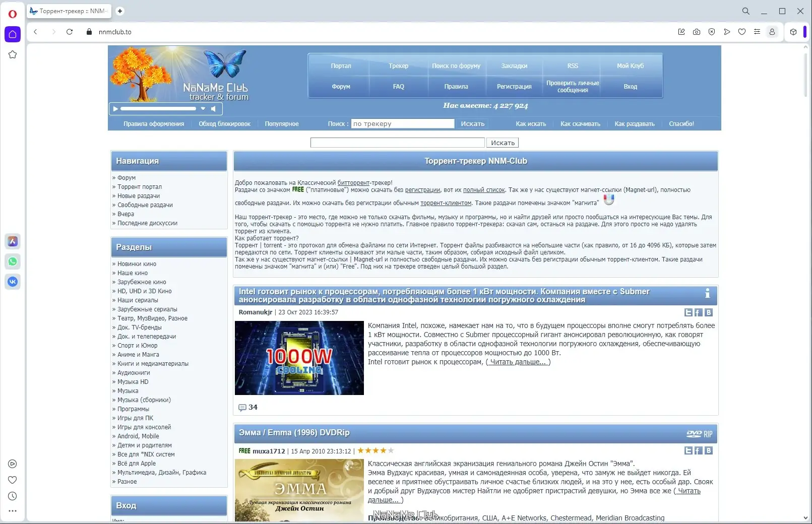Image resolution: width=812 pixels, height=524 pixels.
Task: Share the Intel article on VKontakte
Action: (709, 312)
